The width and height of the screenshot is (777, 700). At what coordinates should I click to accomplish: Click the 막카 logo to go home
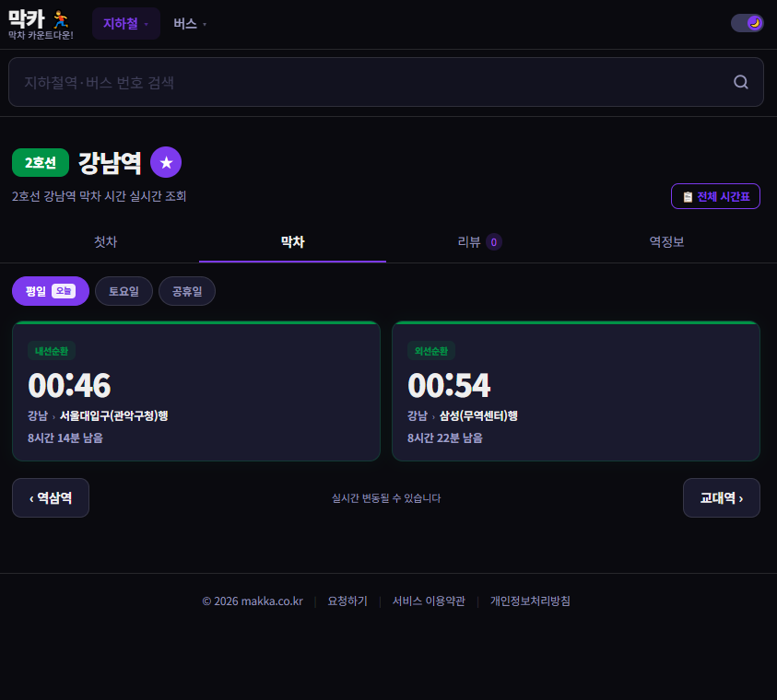pos(41,24)
